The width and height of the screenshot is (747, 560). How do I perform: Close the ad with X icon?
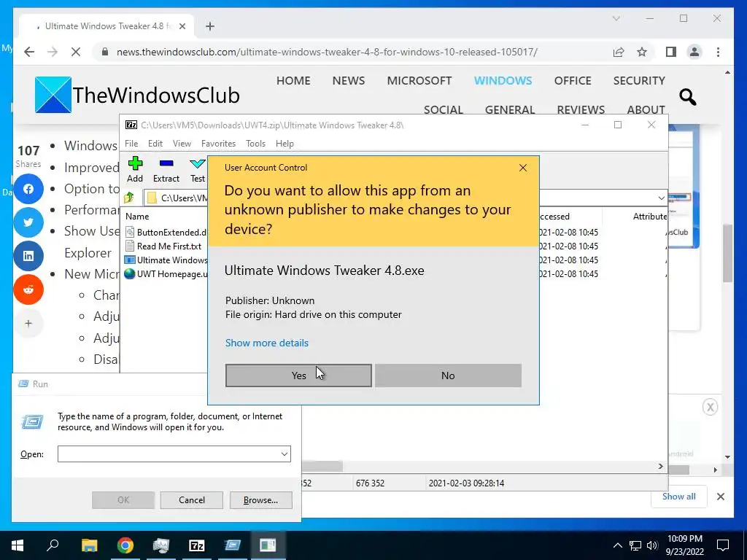710,407
